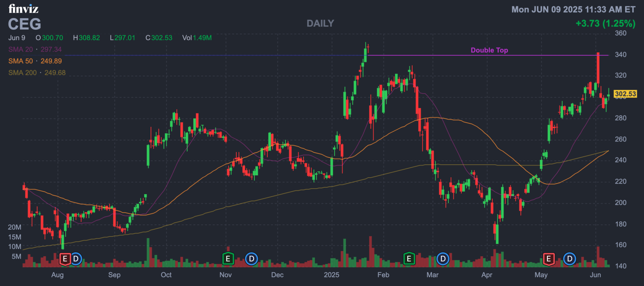
Task: Click the finviz logo
Action: pyautogui.click(x=23, y=8)
